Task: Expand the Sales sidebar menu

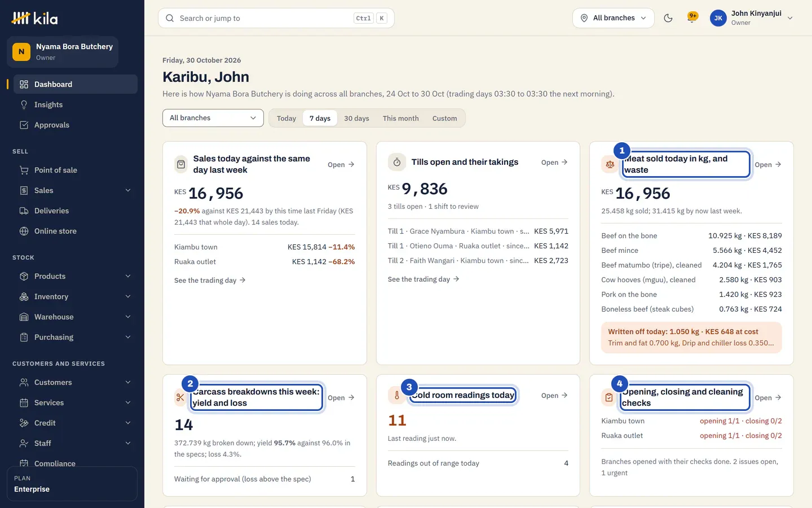Action: point(76,190)
